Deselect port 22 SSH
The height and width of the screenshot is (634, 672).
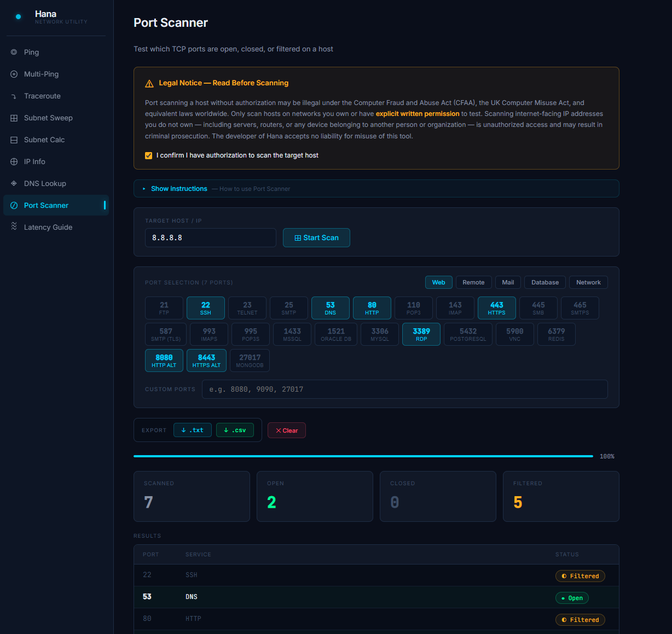[206, 308]
